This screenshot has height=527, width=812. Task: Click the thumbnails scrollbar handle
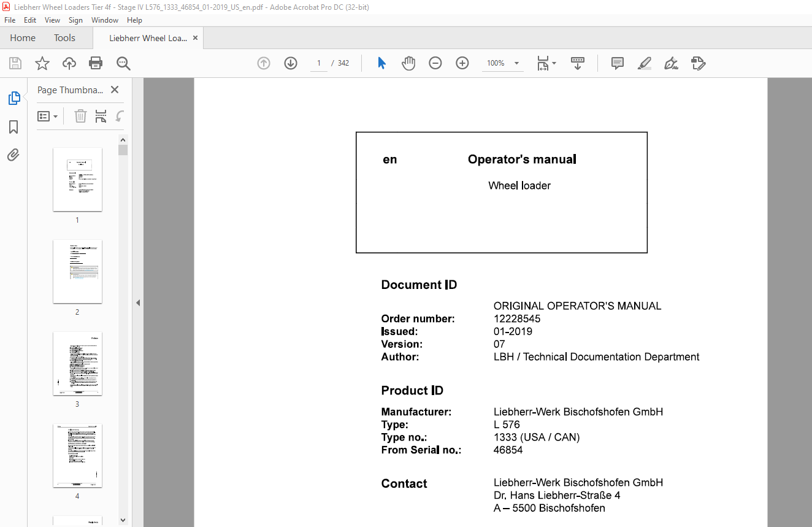point(123,150)
